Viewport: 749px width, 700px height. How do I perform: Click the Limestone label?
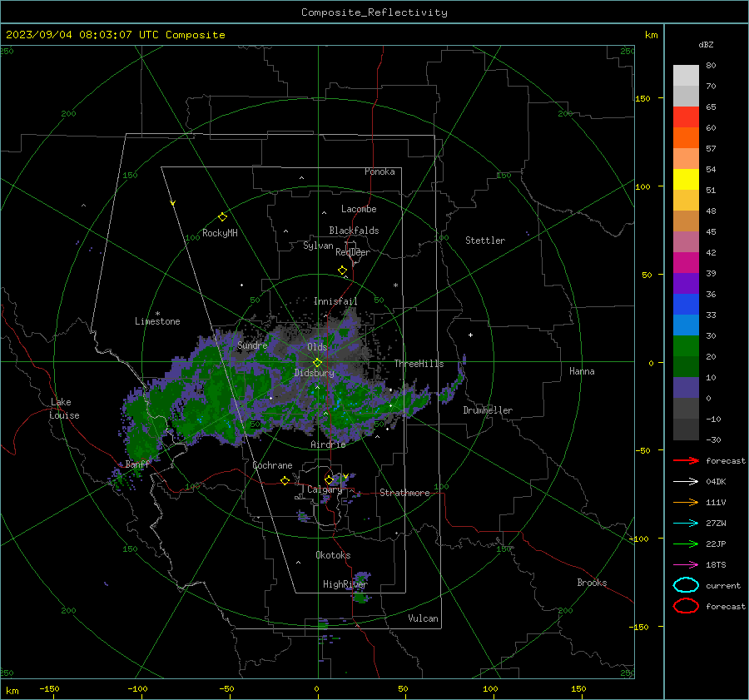pyautogui.click(x=157, y=321)
